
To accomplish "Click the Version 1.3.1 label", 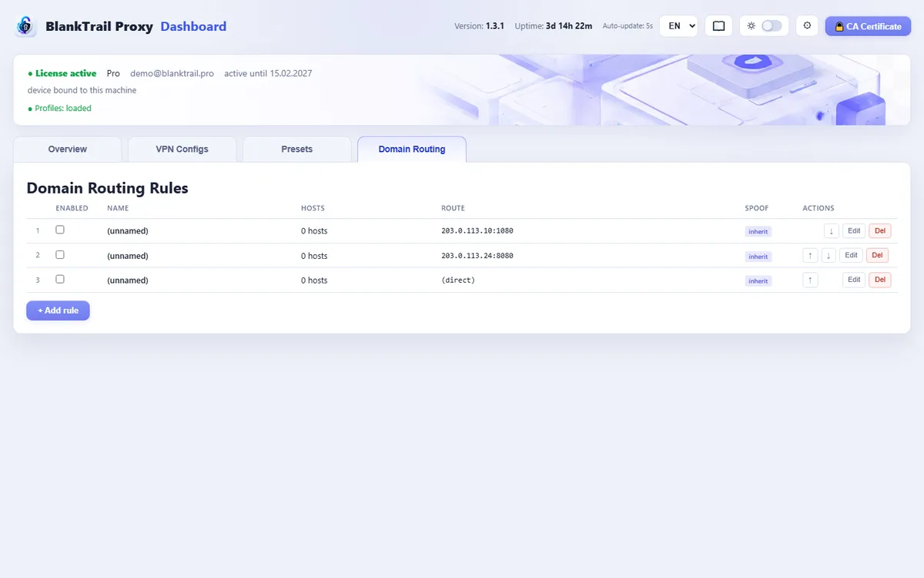I will tap(479, 26).
